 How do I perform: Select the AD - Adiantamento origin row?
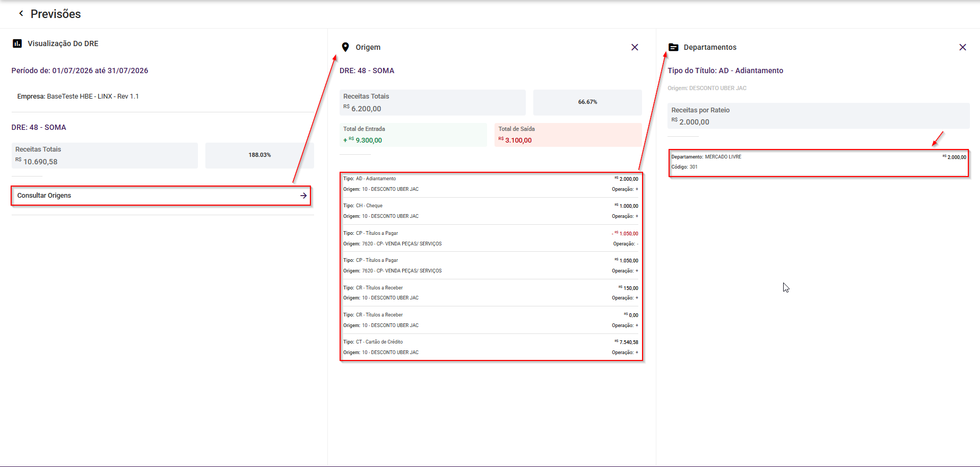click(491, 184)
